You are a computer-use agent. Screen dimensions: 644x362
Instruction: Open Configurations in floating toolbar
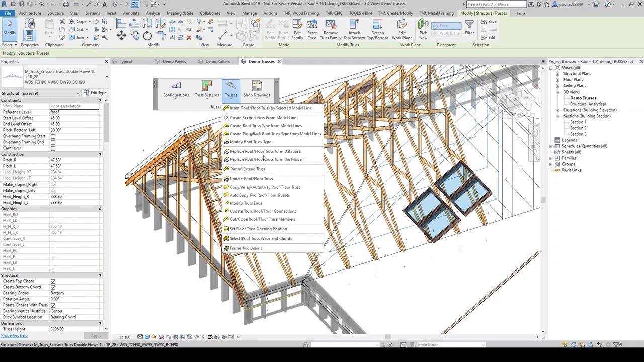point(176,89)
